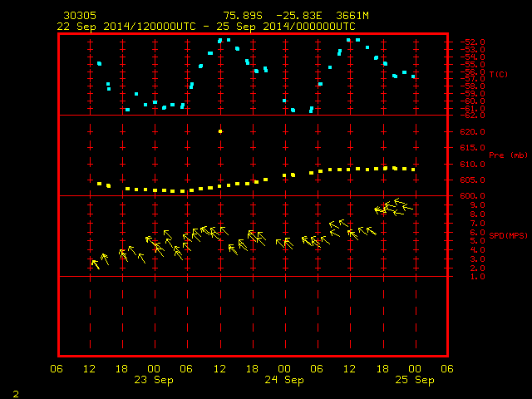Click the 600.0 pressure tick label
Image resolution: width=532 pixels, height=399 pixels.
click(x=473, y=196)
